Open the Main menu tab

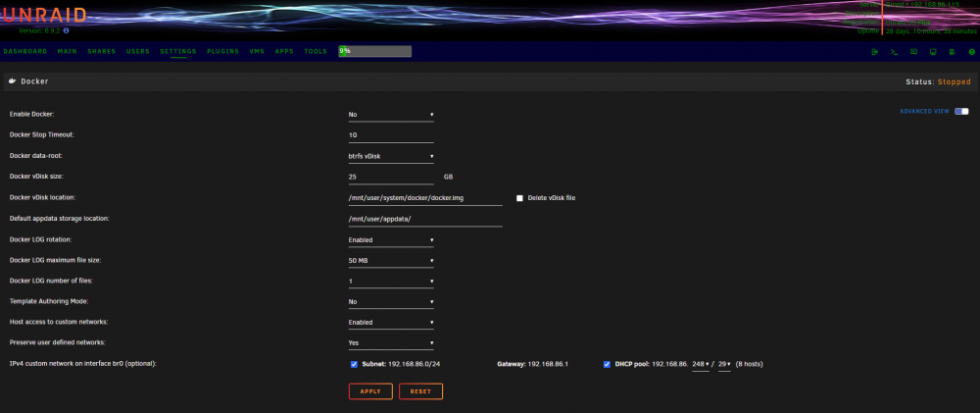point(67,51)
